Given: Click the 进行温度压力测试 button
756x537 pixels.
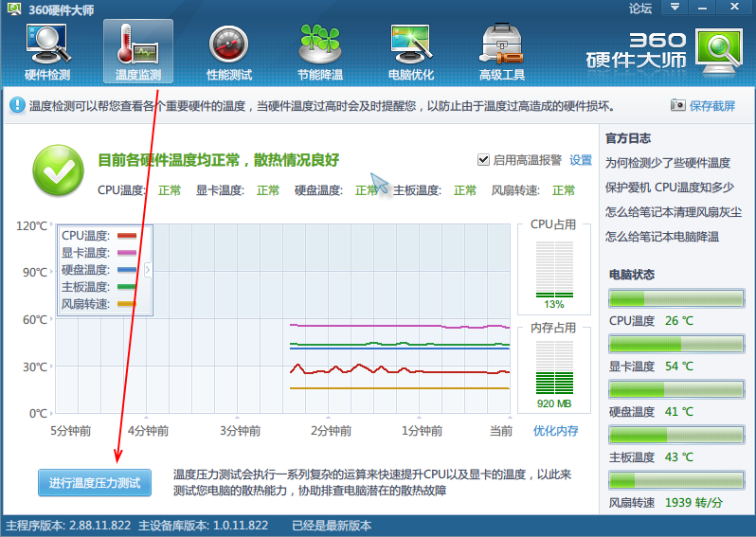Looking at the screenshot, I should 95,482.
